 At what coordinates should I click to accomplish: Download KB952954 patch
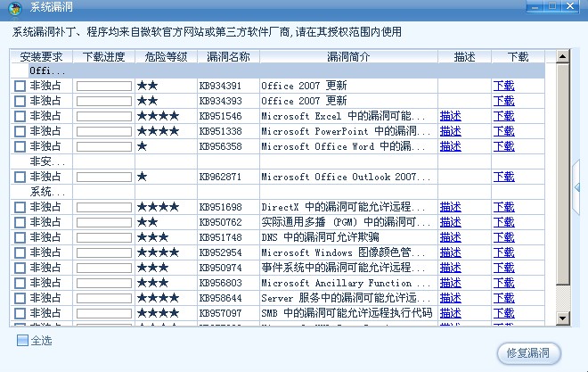(x=503, y=252)
